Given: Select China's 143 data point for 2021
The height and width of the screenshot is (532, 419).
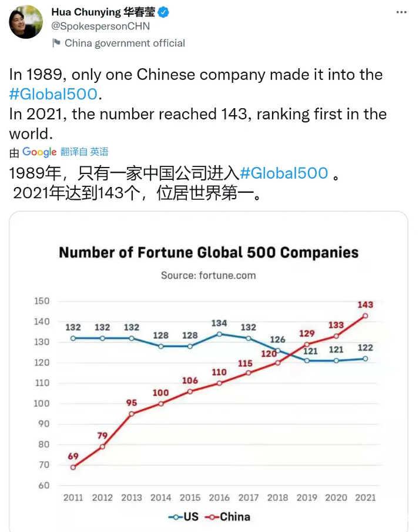Looking at the screenshot, I should [x=365, y=316].
